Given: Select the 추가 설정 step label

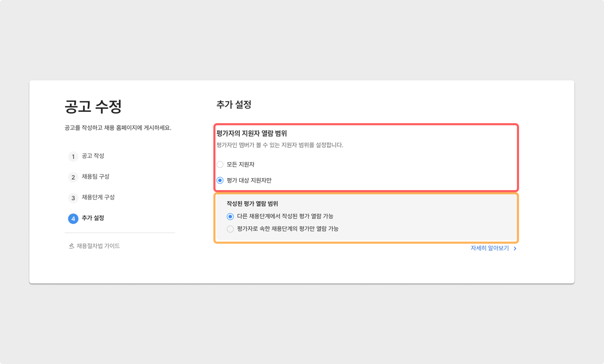Looking at the screenshot, I should [x=93, y=218].
